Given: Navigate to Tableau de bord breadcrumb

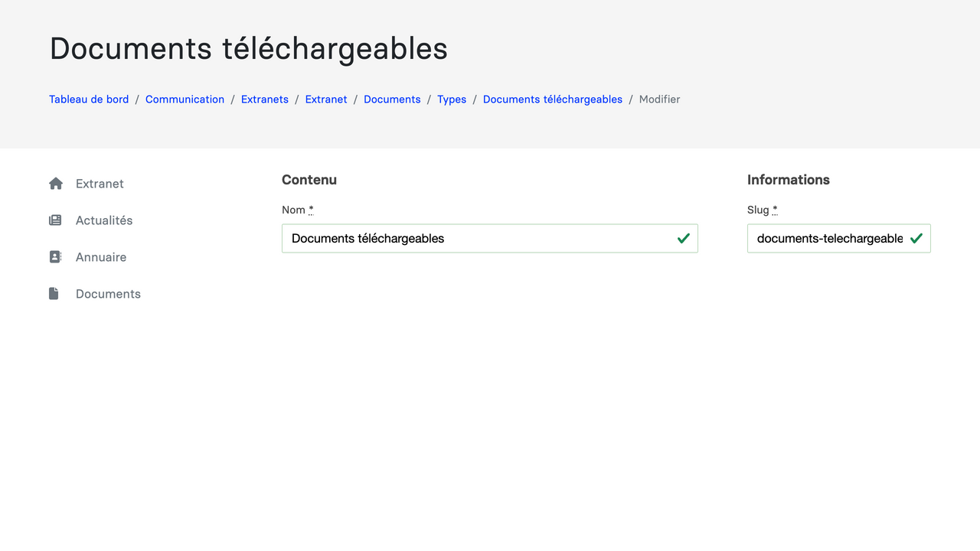Looking at the screenshot, I should coord(89,99).
